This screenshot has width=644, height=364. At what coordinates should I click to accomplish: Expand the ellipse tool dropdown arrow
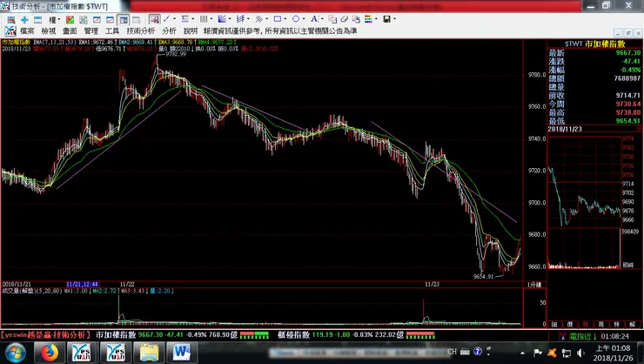304,19
